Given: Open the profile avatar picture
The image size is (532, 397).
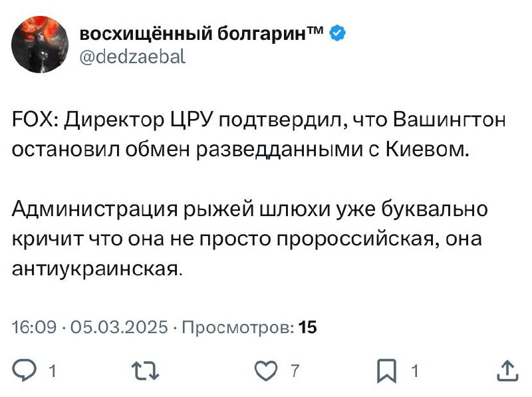Looking at the screenshot, I should [40, 45].
